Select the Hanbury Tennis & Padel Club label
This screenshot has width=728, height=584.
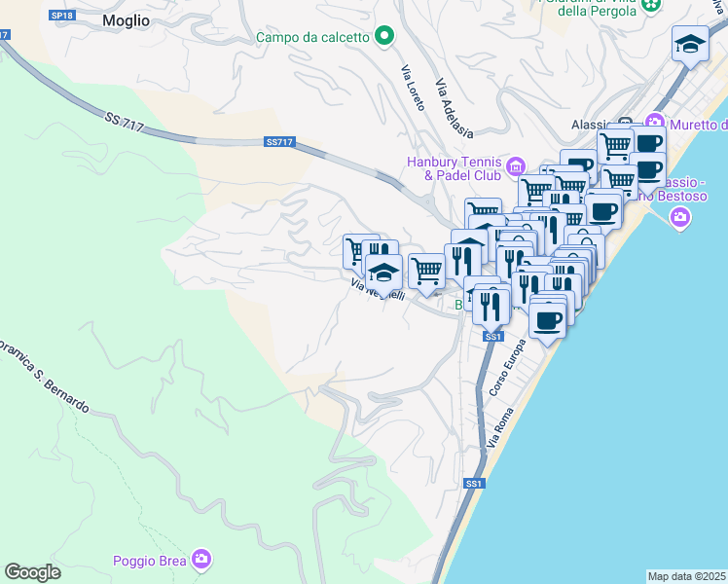455,168
